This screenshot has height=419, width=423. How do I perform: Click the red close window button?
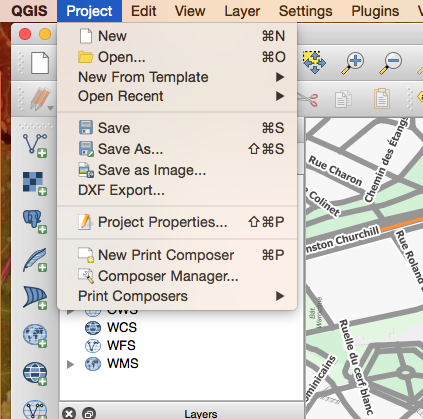25,34
